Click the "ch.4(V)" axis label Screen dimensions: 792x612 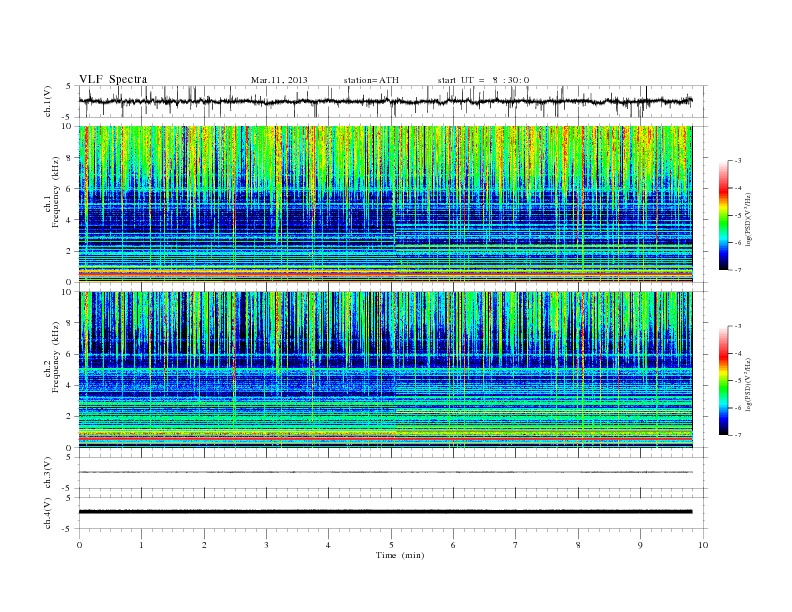[x=48, y=513]
